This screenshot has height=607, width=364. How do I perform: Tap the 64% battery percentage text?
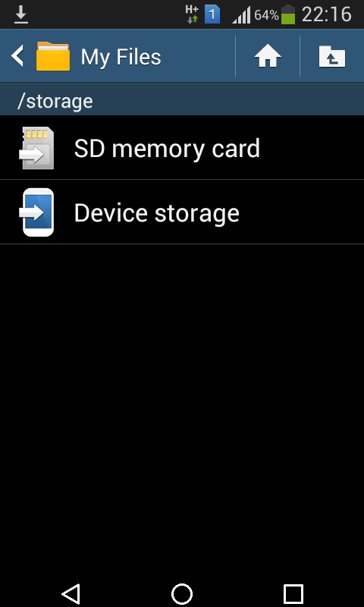pyautogui.click(x=266, y=15)
